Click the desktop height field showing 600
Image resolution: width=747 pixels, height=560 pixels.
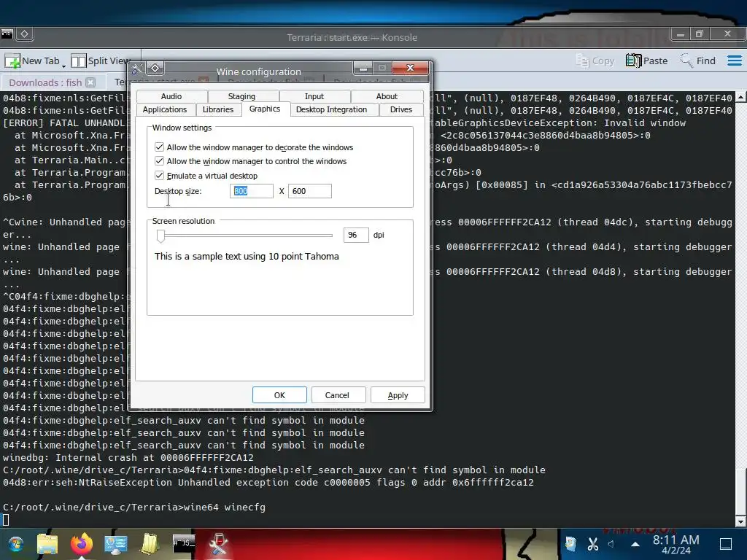click(309, 191)
